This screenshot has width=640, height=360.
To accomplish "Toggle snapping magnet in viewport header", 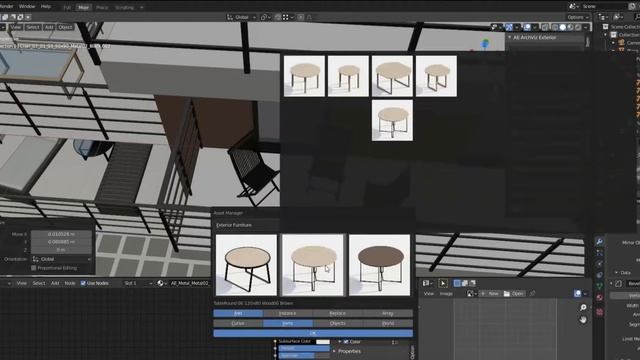I will coord(278,17).
